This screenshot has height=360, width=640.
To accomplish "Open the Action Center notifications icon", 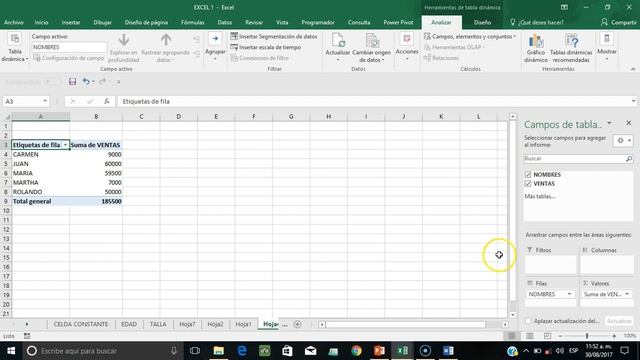I will point(624,351).
